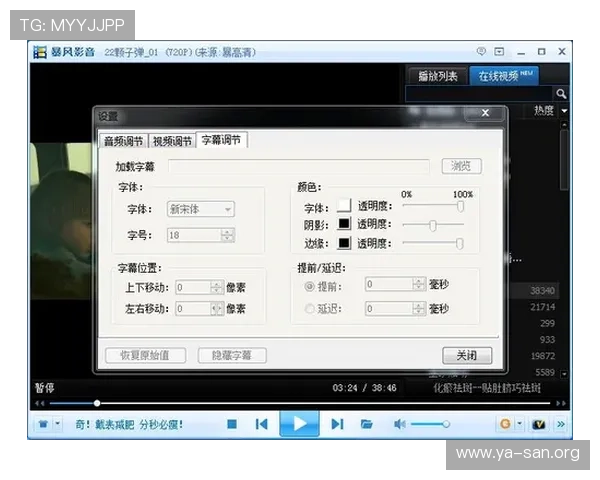Click the fast-forward double-arrow by progress bar
This screenshot has width=600, height=480.
tap(561, 403)
